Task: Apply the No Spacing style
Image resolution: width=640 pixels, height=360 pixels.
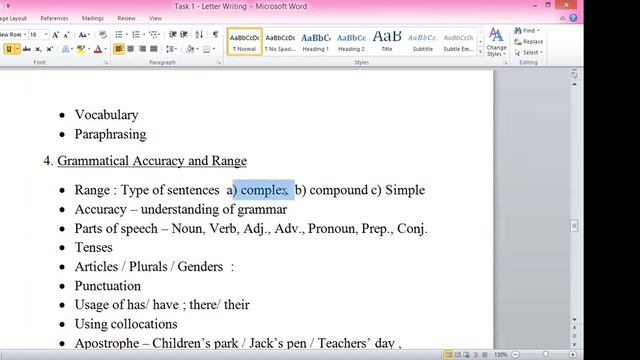Action: coord(280,42)
